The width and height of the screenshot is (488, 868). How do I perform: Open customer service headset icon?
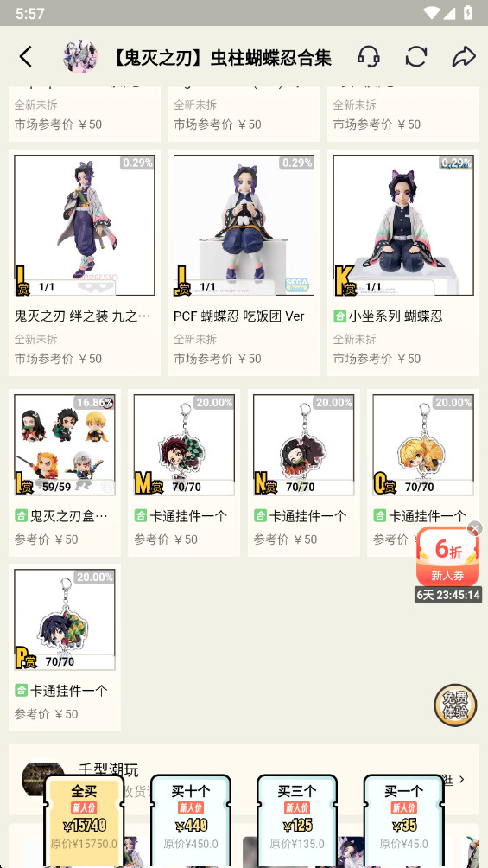369,56
